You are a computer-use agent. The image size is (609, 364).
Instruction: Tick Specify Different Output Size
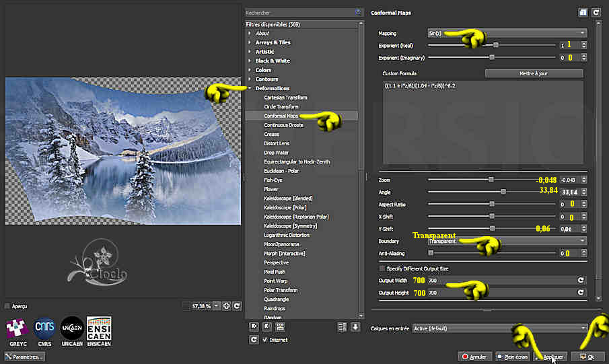[383, 268]
